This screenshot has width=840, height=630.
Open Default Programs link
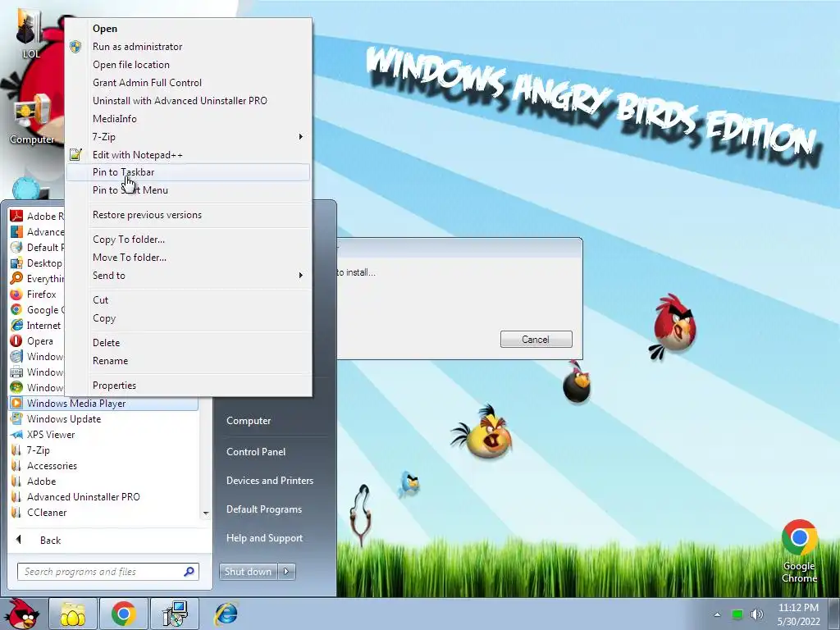263,509
